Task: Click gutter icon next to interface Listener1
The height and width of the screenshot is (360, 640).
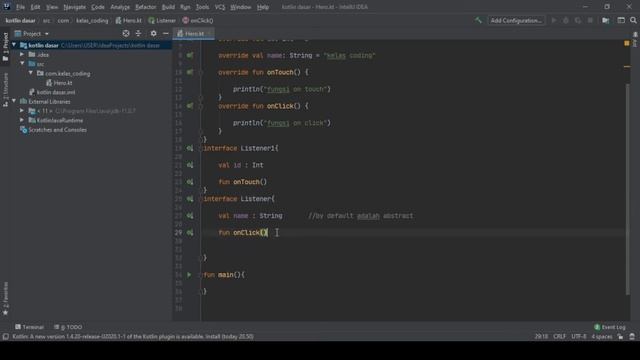Action: [190, 148]
